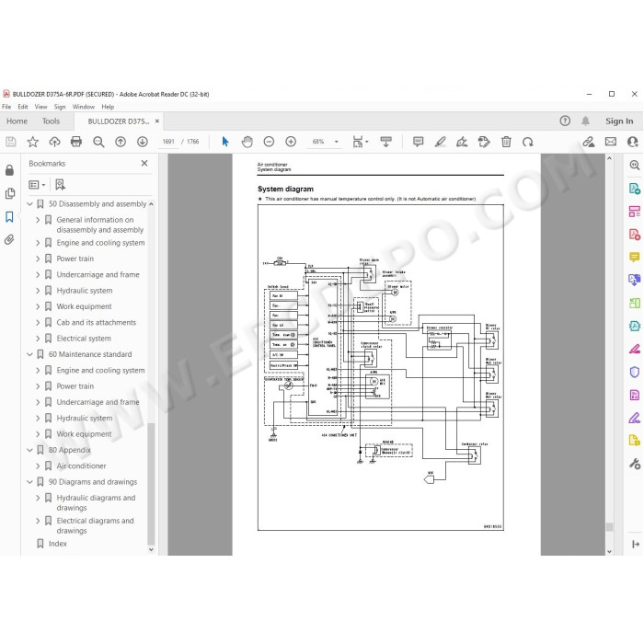This screenshot has height=644, width=644.
Task: Click the document scrollbar up arrow
Action: click(609, 158)
